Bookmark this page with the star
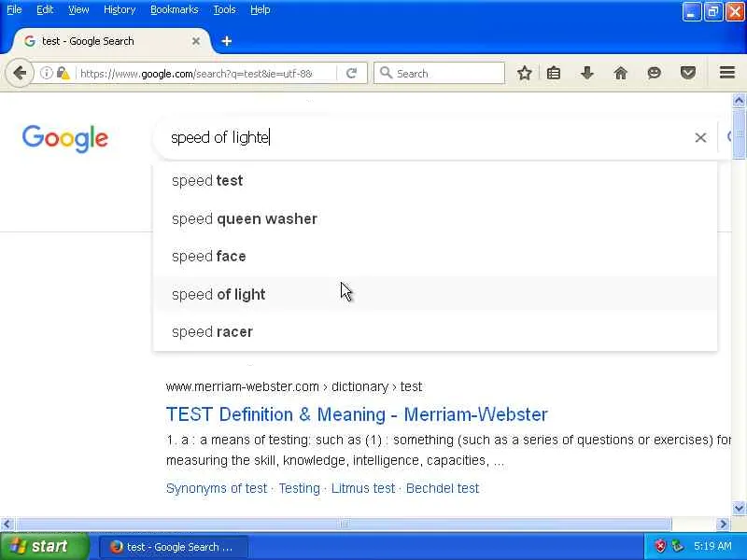The height and width of the screenshot is (560, 747). [x=525, y=73]
